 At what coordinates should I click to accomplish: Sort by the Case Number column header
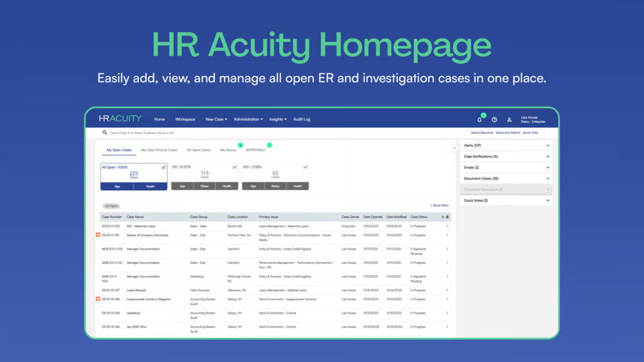(x=112, y=217)
